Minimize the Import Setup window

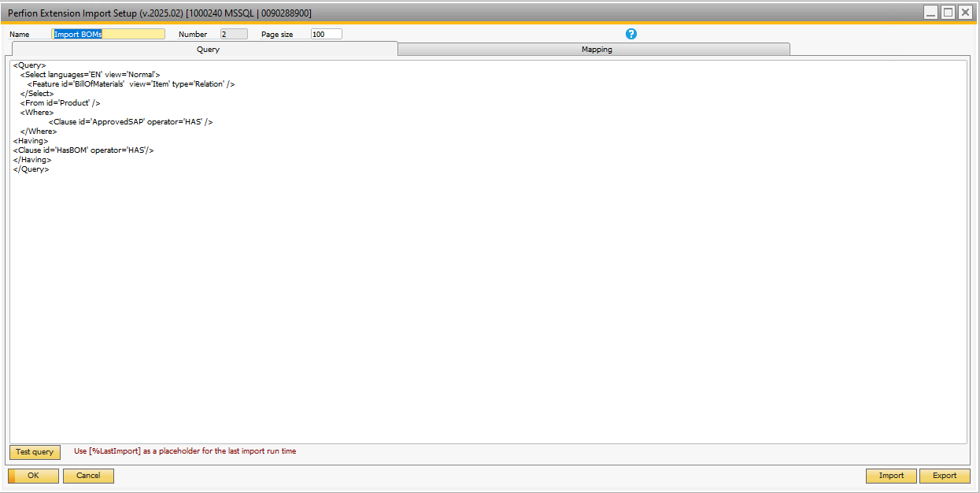931,12
